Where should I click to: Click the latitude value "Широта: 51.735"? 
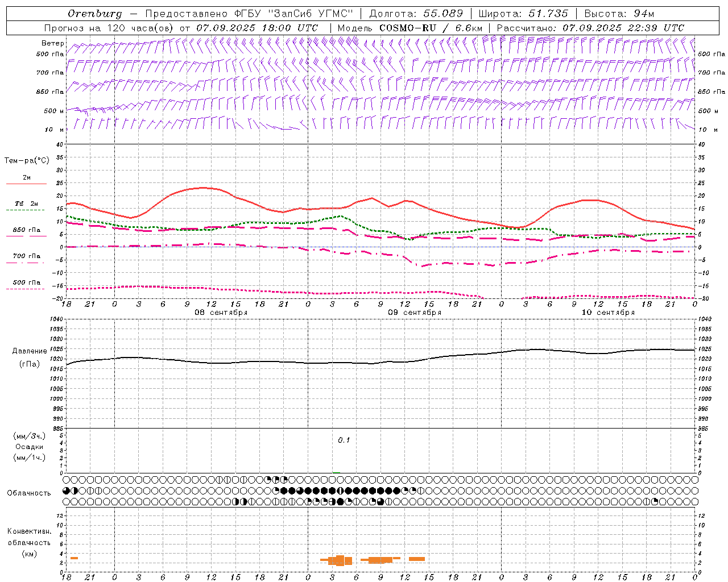pos(523,14)
